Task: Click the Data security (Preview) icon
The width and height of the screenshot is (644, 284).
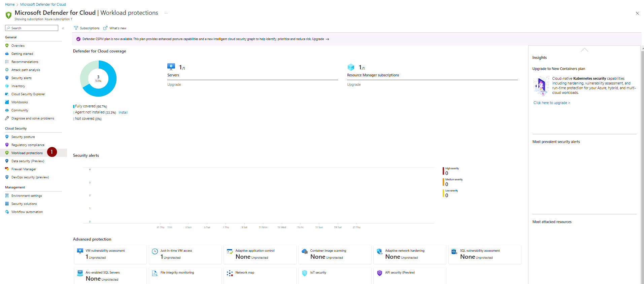Action: point(7,161)
